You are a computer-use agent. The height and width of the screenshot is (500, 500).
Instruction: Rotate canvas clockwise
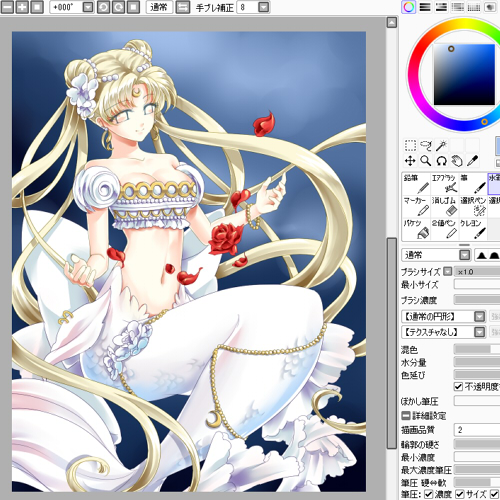[118, 7]
